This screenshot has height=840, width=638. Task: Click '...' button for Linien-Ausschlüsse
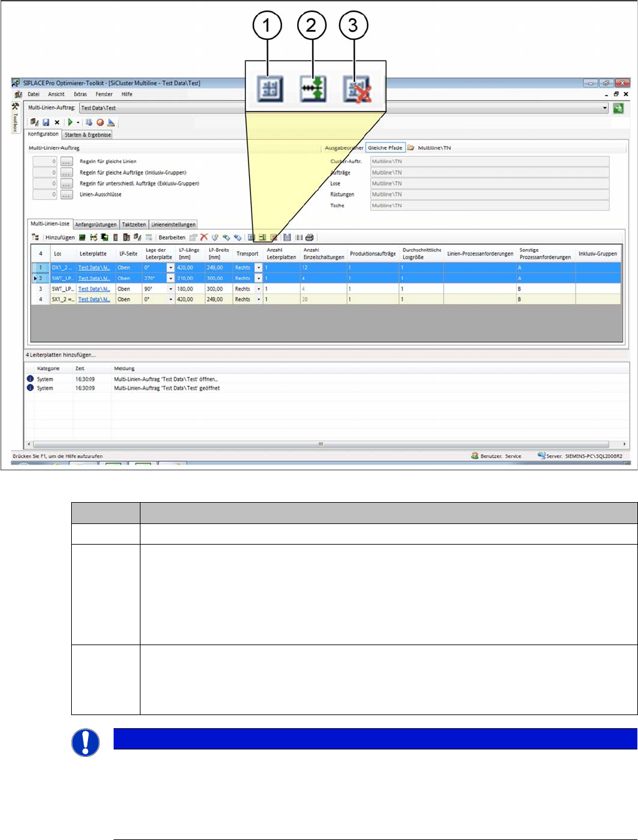pos(67,195)
